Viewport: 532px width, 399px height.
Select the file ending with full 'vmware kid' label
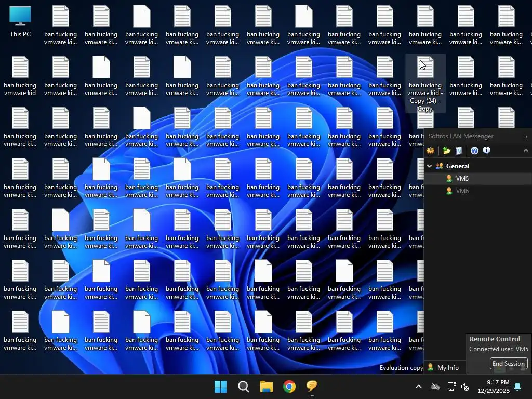20,76
